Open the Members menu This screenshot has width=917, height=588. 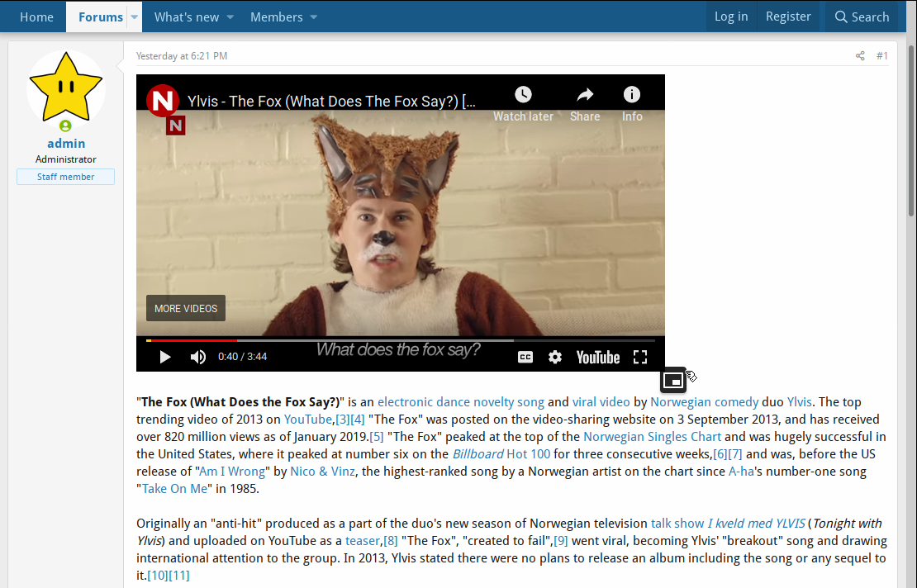pos(277,17)
